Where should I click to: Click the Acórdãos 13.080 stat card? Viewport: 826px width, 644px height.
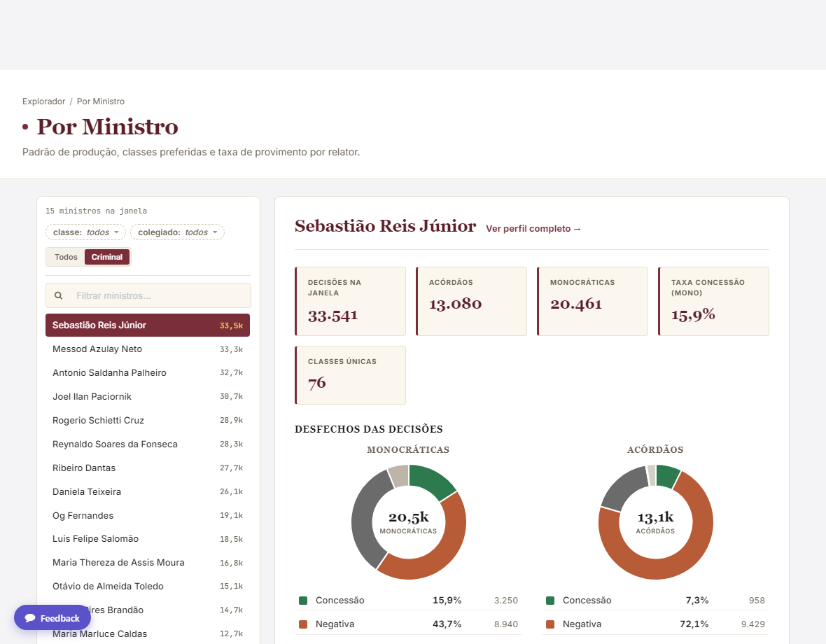point(472,301)
